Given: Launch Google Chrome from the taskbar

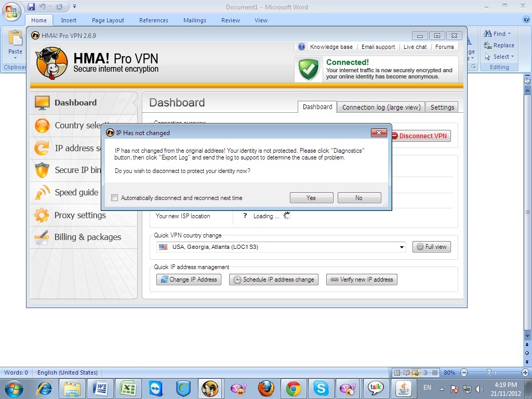Looking at the screenshot, I should 293,389.
